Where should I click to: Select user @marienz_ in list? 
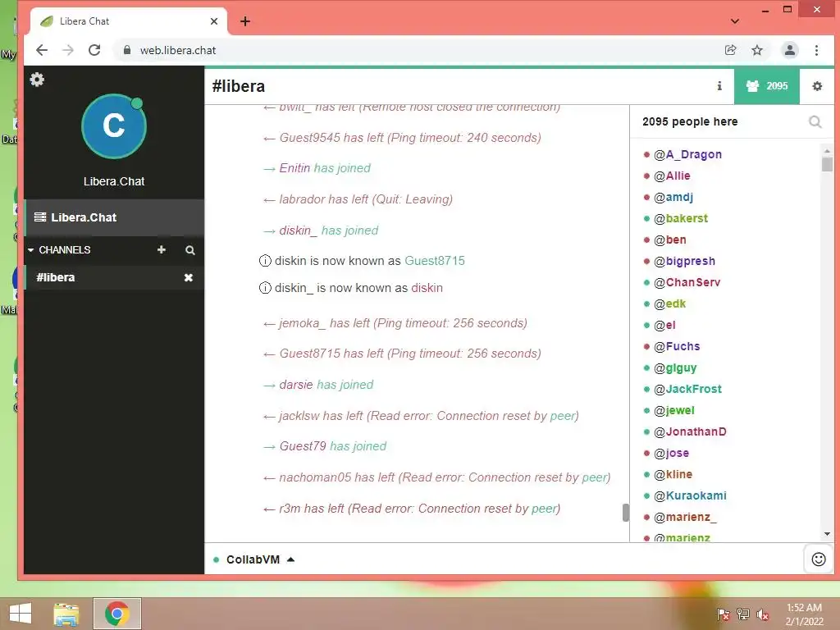[x=685, y=517]
